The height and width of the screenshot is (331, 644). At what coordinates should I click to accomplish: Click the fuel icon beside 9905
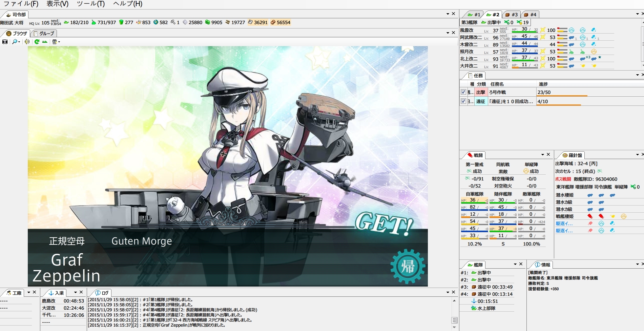pos(208,22)
